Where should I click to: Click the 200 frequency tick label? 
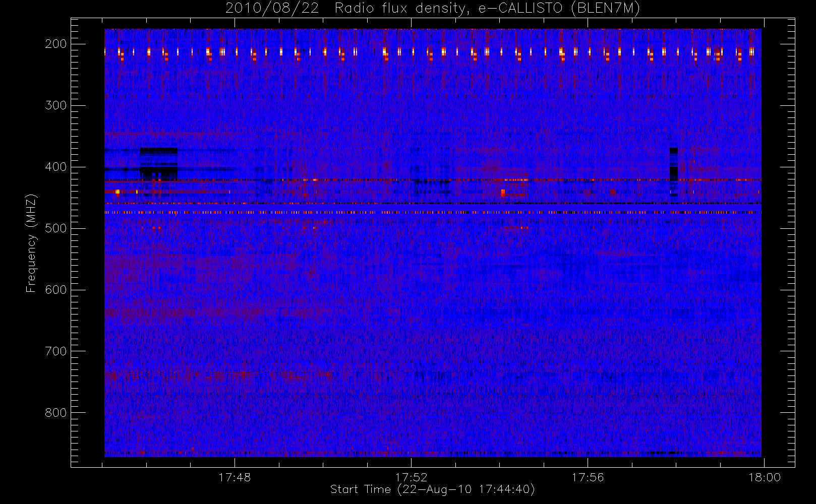click(x=56, y=44)
